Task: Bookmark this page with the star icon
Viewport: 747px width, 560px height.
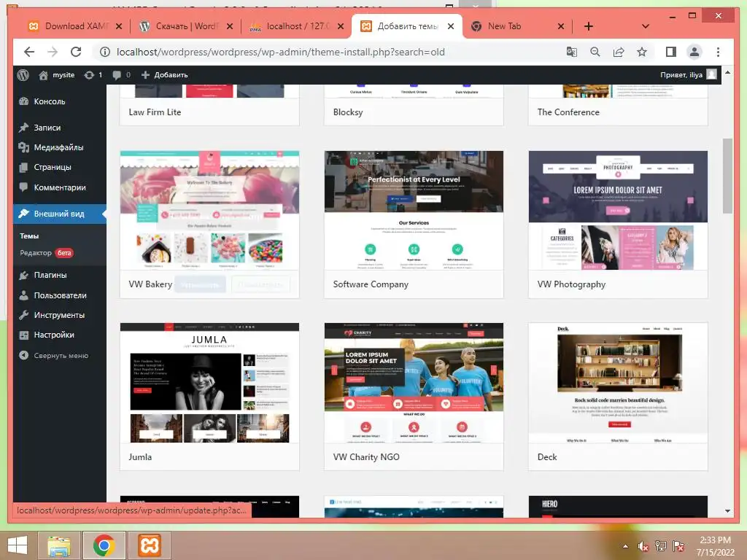Action: [x=642, y=52]
